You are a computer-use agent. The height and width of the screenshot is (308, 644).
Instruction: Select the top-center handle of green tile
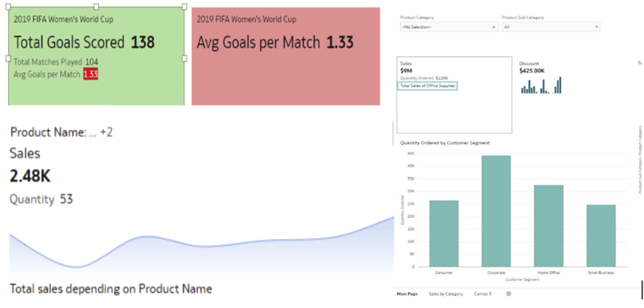[x=96, y=6]
